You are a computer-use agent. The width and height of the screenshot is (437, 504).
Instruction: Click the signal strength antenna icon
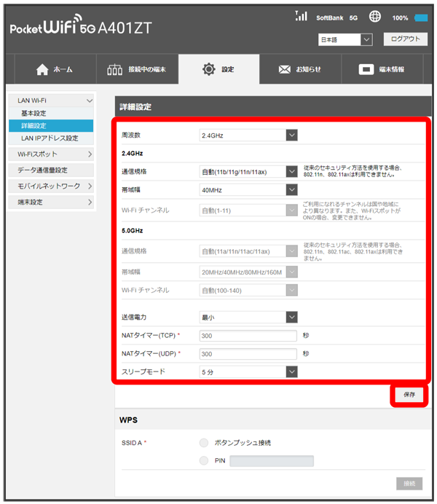pyautogui.click(x=301, y=16)
